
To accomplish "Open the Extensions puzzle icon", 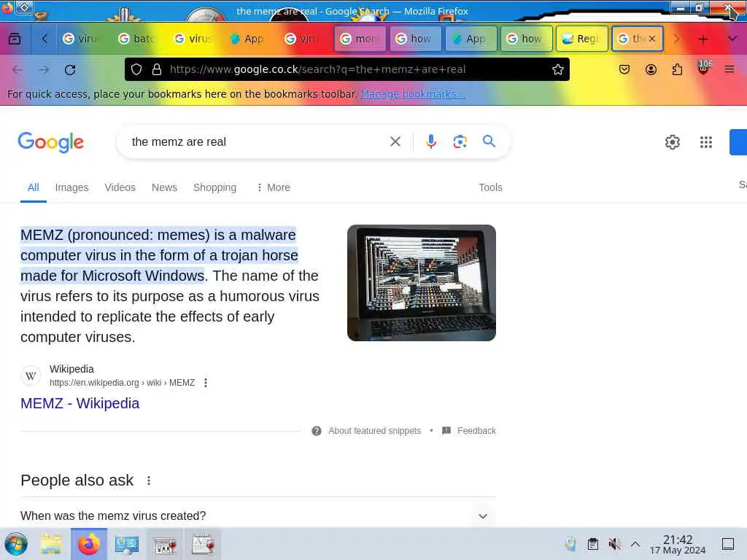I will [677, 69].
